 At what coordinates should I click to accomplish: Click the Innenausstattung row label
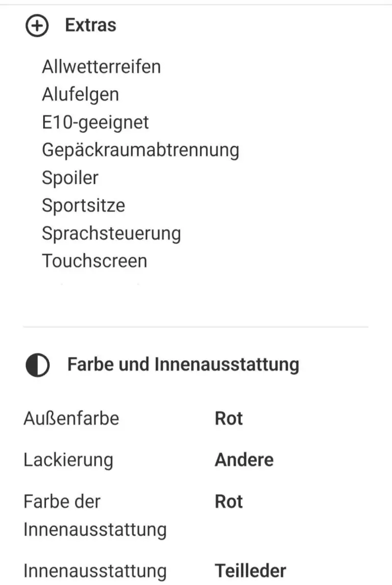[95, 571]
